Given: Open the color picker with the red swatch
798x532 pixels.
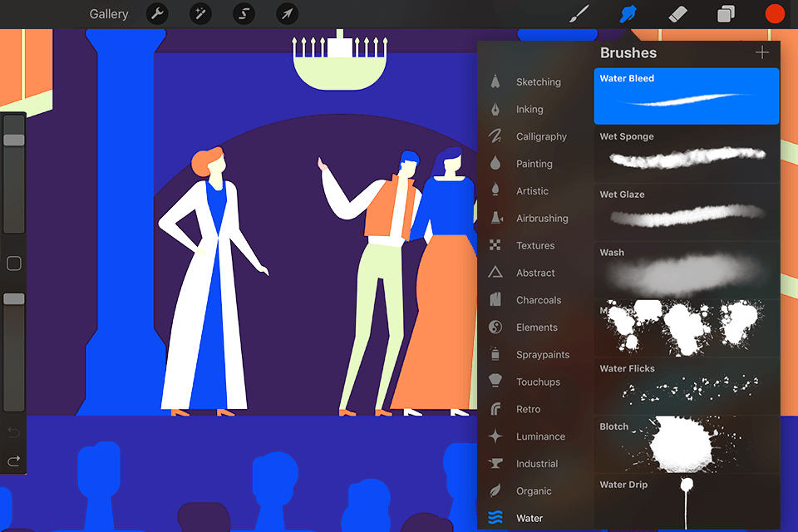Looking at the screenshot, I should [x=775, y=13].
